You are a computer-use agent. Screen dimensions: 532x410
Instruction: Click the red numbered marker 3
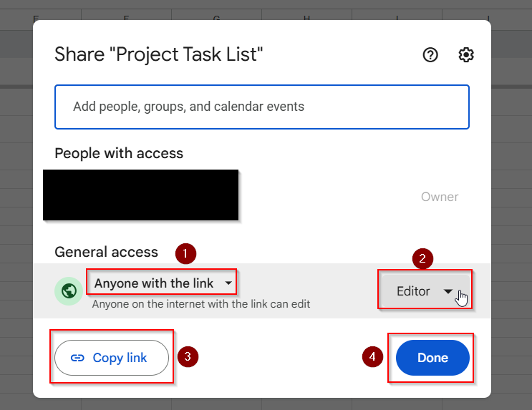pos(188,356)
